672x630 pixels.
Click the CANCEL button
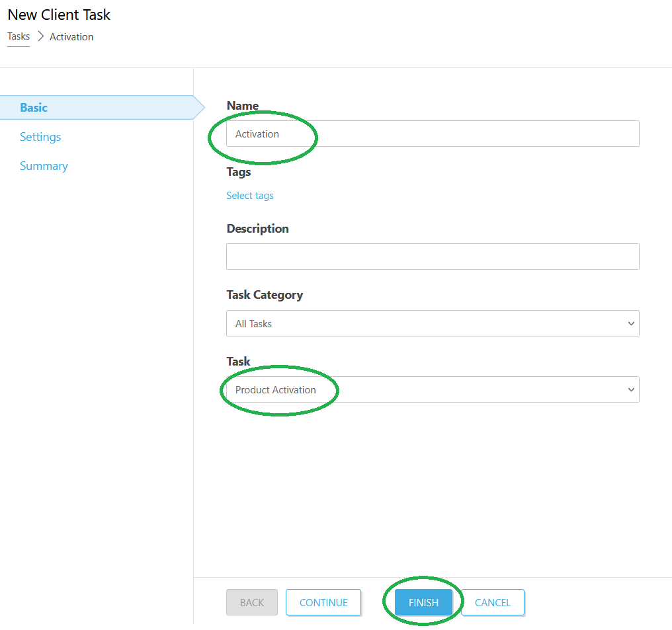492,602
